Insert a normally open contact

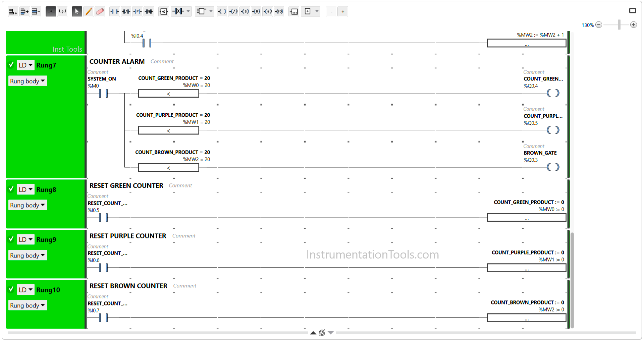[x=115, y=11]
